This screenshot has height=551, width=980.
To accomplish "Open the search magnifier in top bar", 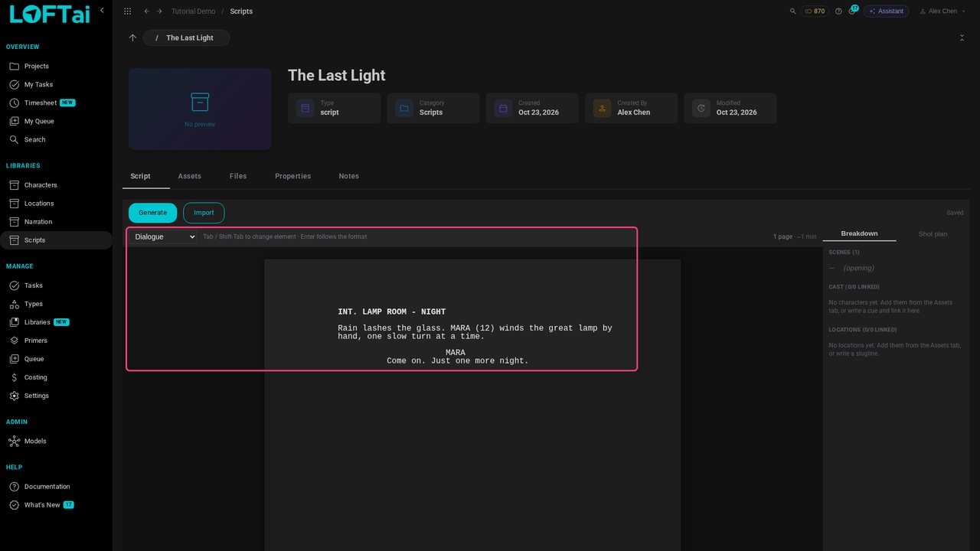I will pos(793,11).
